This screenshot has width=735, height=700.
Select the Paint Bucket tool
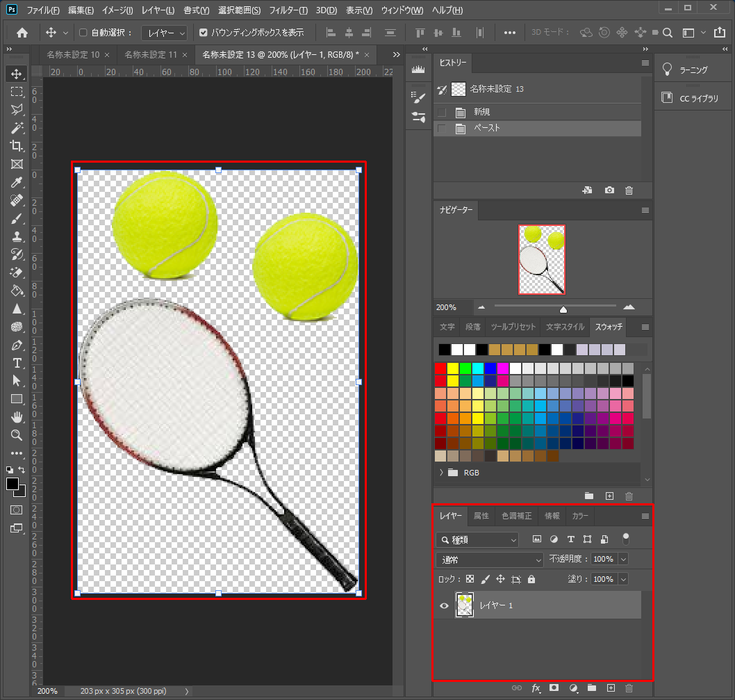pos(17,291)
